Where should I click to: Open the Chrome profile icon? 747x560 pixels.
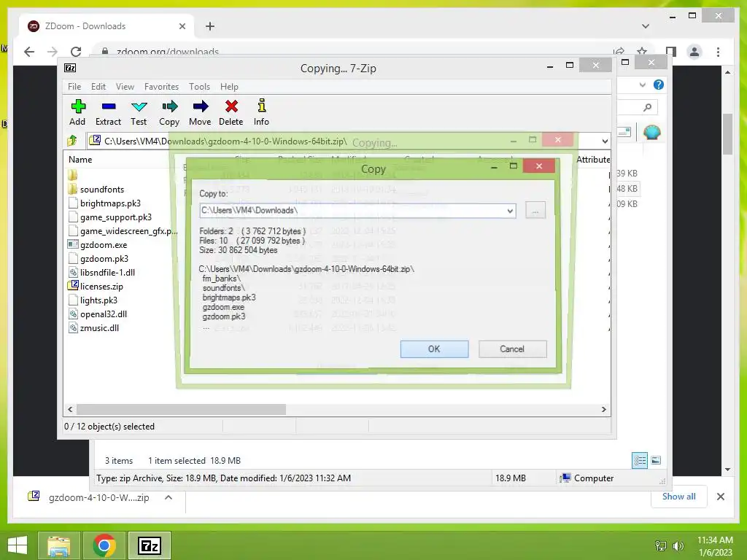(694, 52)
